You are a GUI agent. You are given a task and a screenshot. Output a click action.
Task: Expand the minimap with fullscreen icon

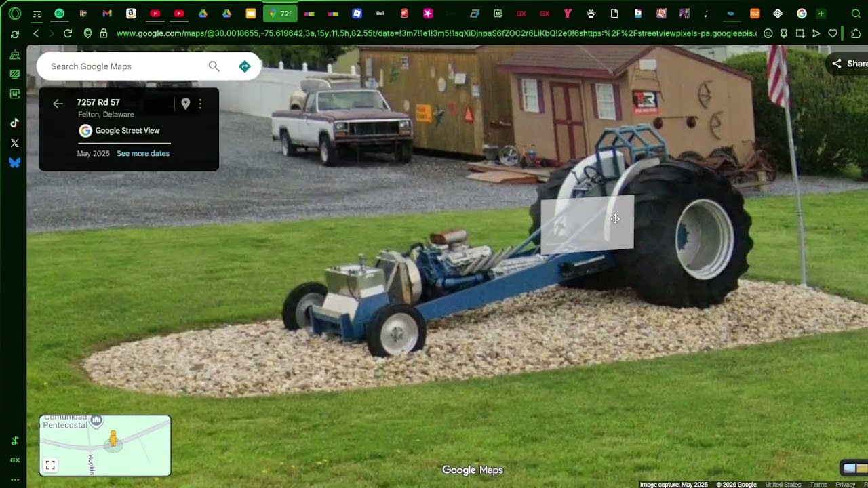tap(50, 465)
